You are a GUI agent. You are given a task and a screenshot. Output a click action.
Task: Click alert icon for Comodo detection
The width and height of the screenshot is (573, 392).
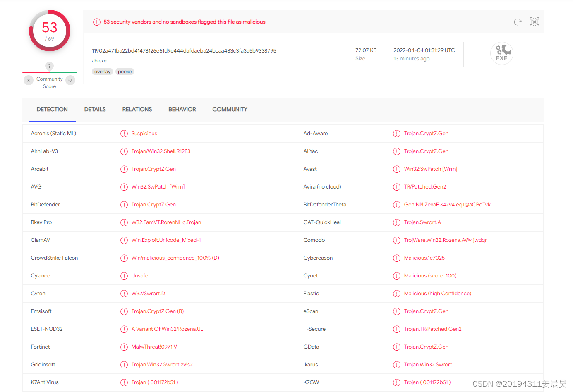pos(397,240)
